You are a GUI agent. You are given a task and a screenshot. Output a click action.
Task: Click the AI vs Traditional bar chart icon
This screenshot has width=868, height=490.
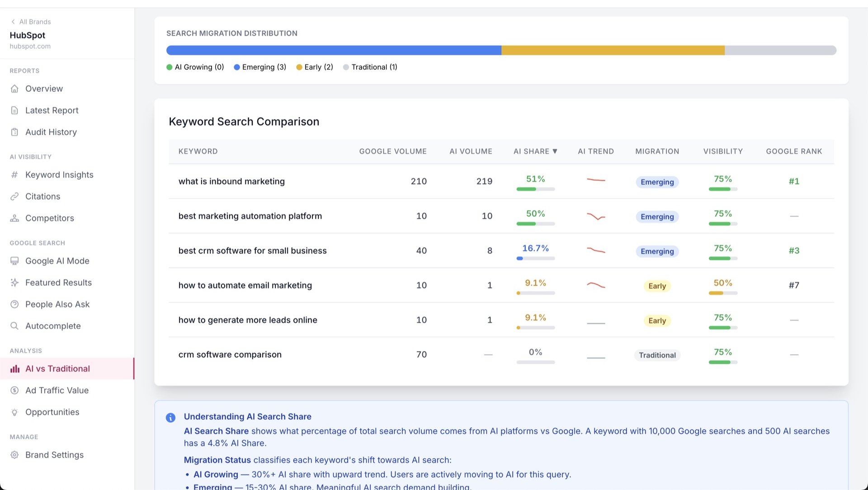(x=14, y=369)
